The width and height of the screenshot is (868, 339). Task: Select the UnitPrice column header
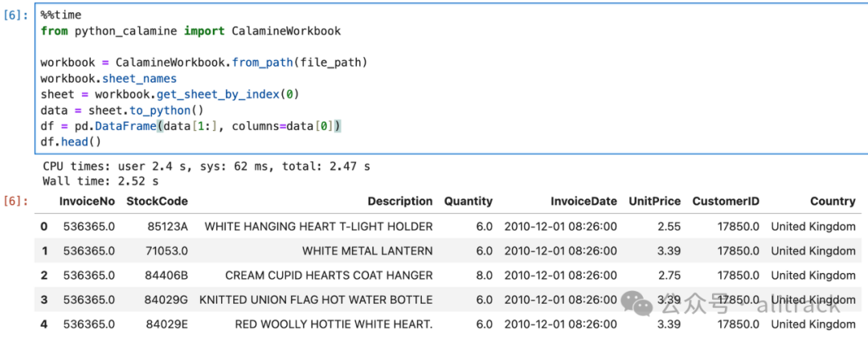(x=654, y=202)
